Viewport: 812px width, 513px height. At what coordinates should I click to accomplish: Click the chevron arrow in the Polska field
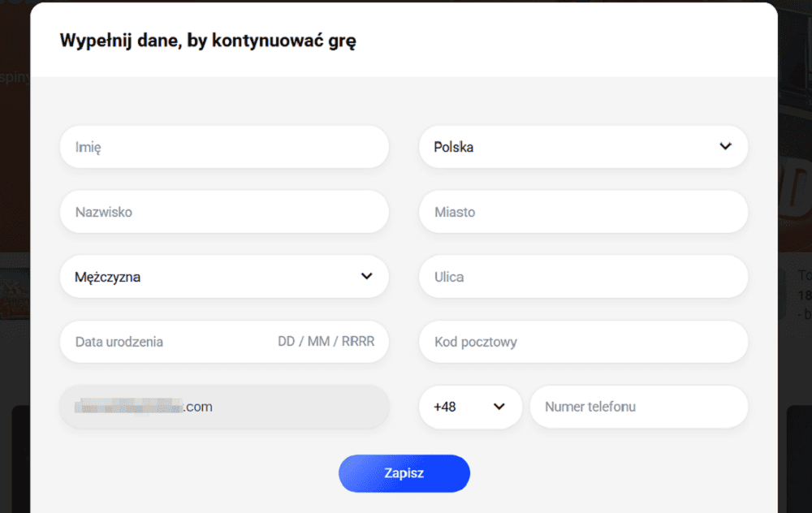(725, 147)
